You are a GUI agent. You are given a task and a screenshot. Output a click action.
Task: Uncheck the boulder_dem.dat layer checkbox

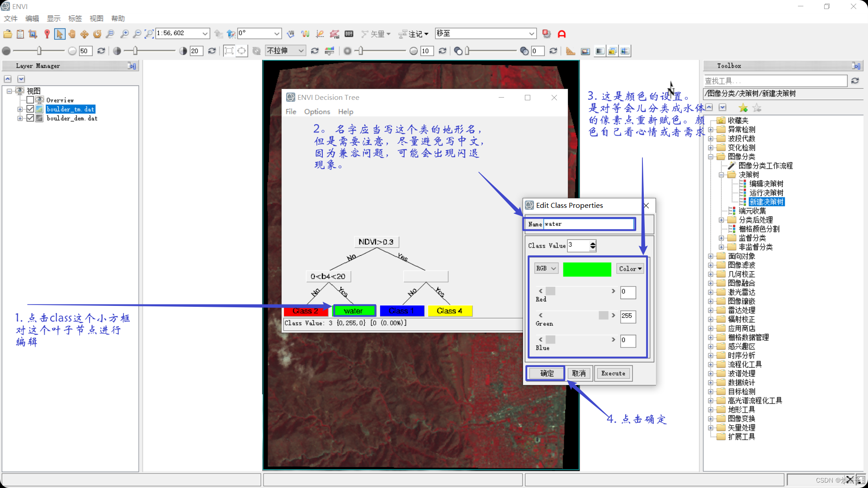(30, 118)
